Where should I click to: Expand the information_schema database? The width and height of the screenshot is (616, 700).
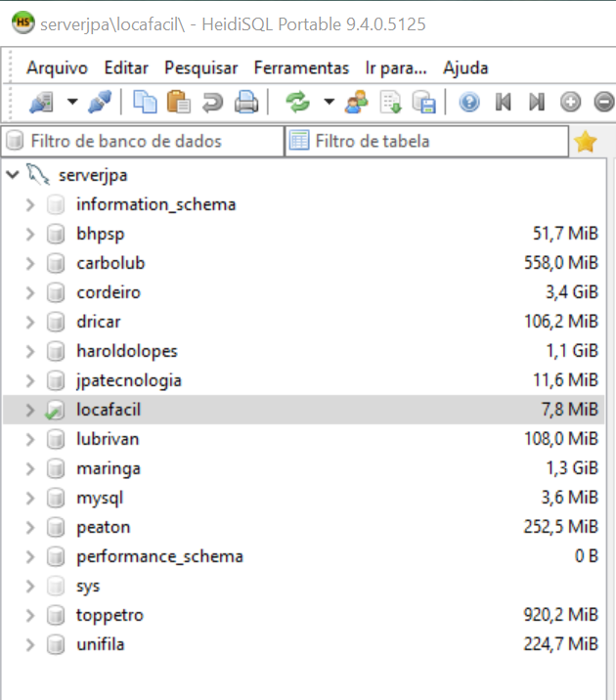tap(30, 205)
